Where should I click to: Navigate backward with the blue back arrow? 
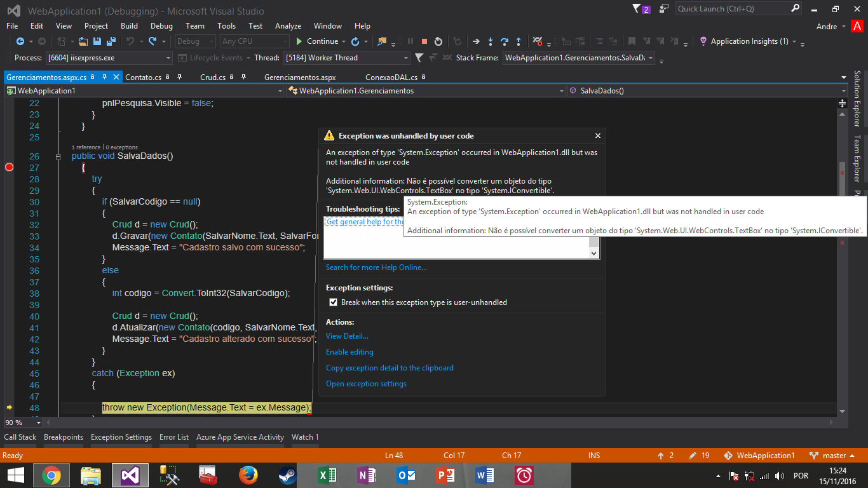click(x=20, y=41)
